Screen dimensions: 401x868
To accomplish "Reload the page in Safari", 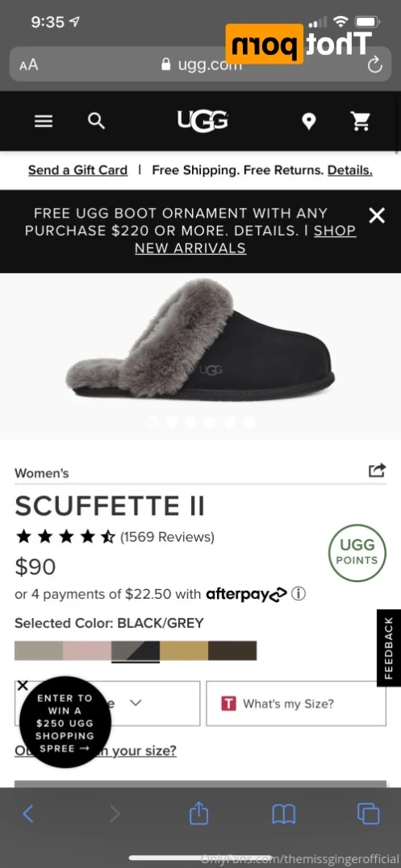I will tap(375, 65).
